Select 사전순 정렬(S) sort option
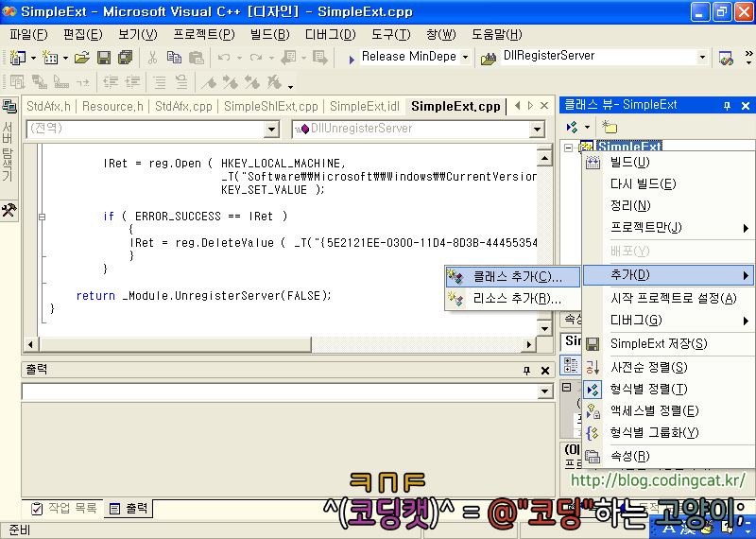 (x=669, y=367)
